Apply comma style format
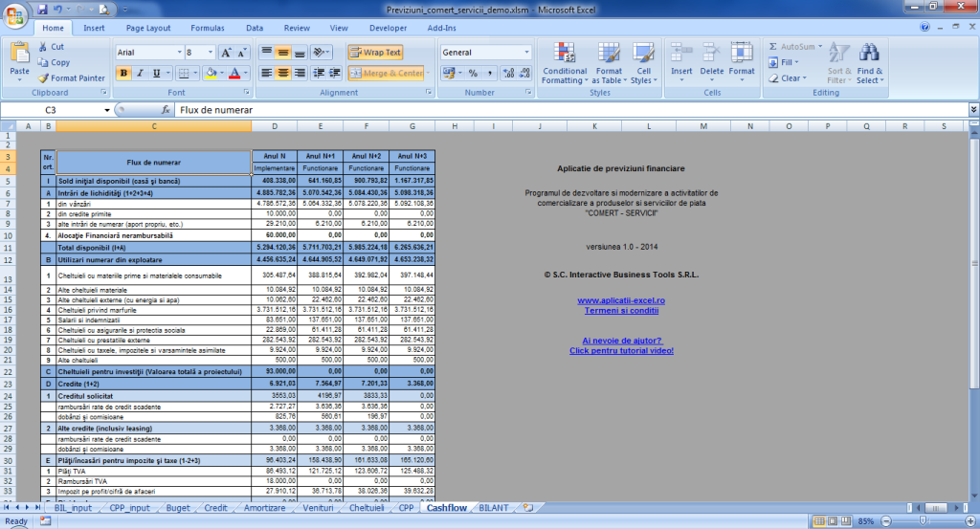The width and height of the screenshot is (980, 529). [x=489, y=73]
